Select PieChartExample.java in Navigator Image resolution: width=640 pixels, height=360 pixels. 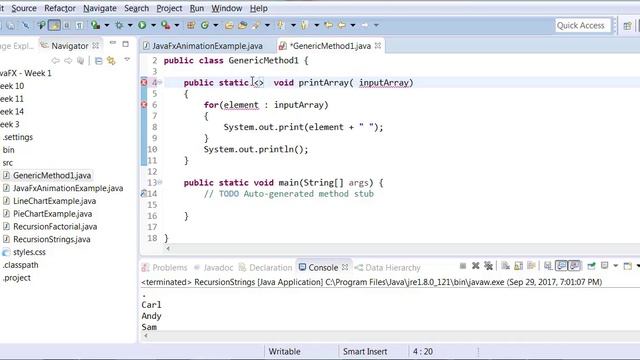pyautogui.click(x=53, y=214)
